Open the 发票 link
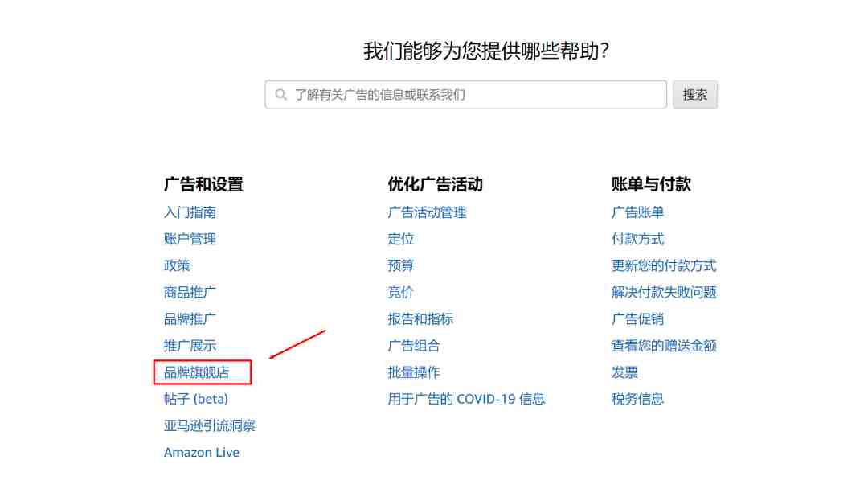Image resolution: width=868 pixels, height=497 pixels. [625, 372]
